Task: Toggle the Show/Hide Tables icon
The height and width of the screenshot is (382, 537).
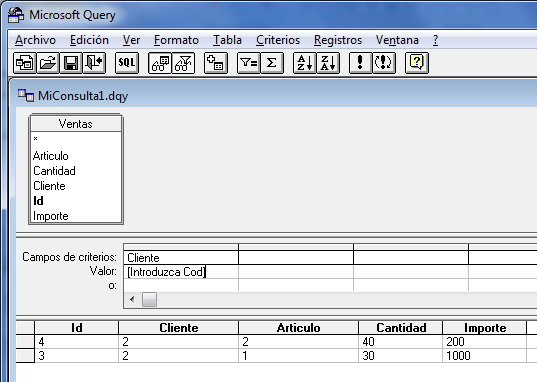Action: coord(160,63)
